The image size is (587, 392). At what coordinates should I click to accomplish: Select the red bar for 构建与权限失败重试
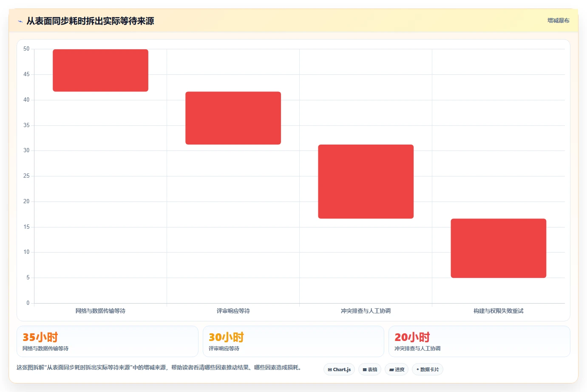click(498, 248)
